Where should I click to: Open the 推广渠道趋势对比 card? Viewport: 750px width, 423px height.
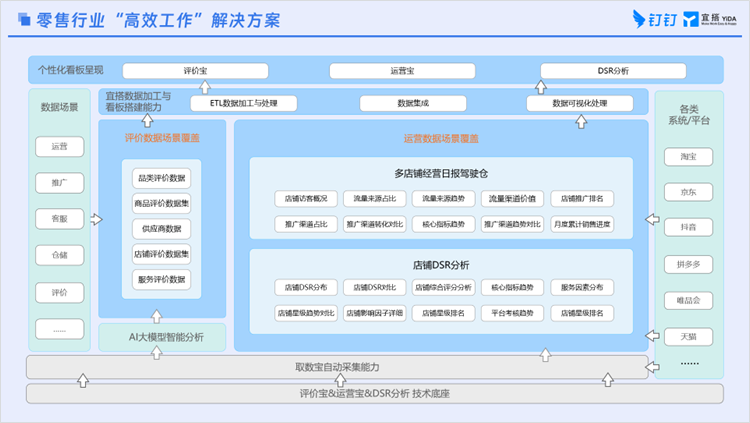(512, 224)
